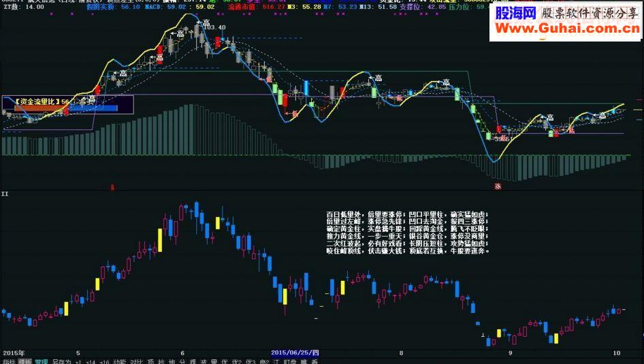
Task: Click the ZT数: 14.00 readout
Action: point(24,7)
